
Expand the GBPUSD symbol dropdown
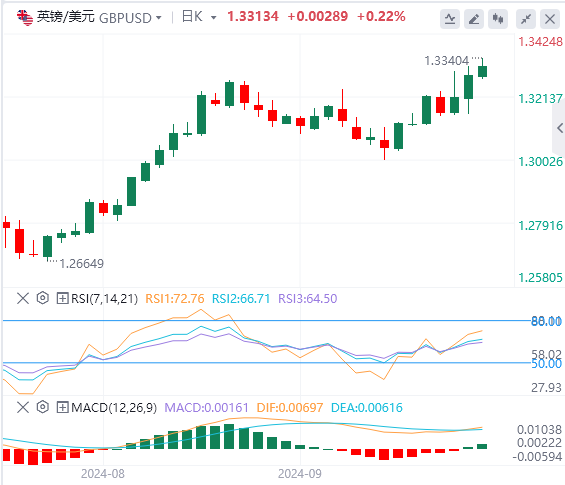(x=159, y=18)
